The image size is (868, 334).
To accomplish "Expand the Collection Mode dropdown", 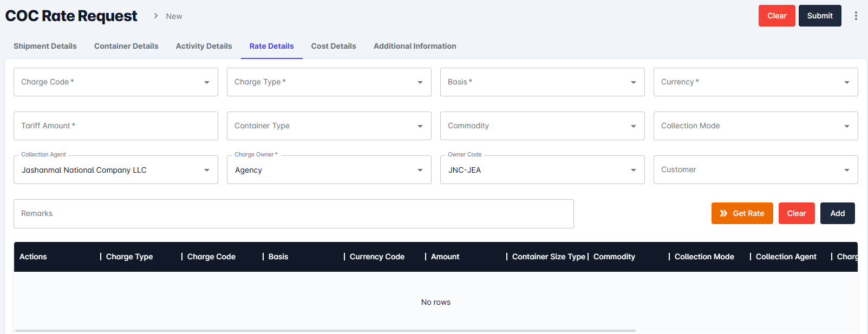I will (846, 126).
